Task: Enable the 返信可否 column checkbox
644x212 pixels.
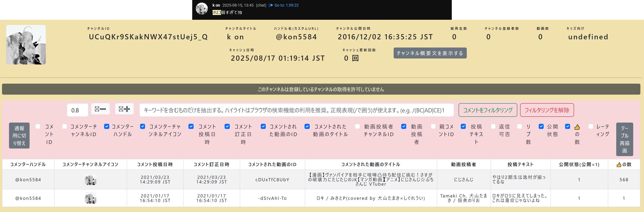Action: tap(493, 127)
